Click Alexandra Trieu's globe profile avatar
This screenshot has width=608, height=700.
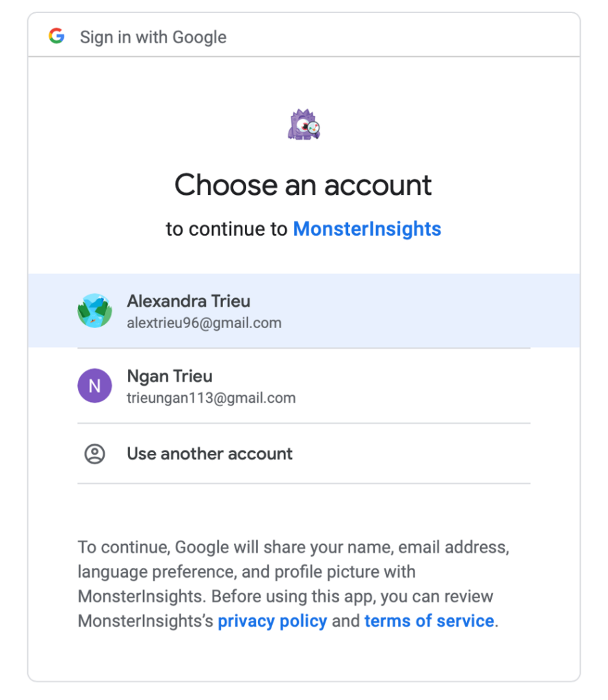[x=94, y=311]
